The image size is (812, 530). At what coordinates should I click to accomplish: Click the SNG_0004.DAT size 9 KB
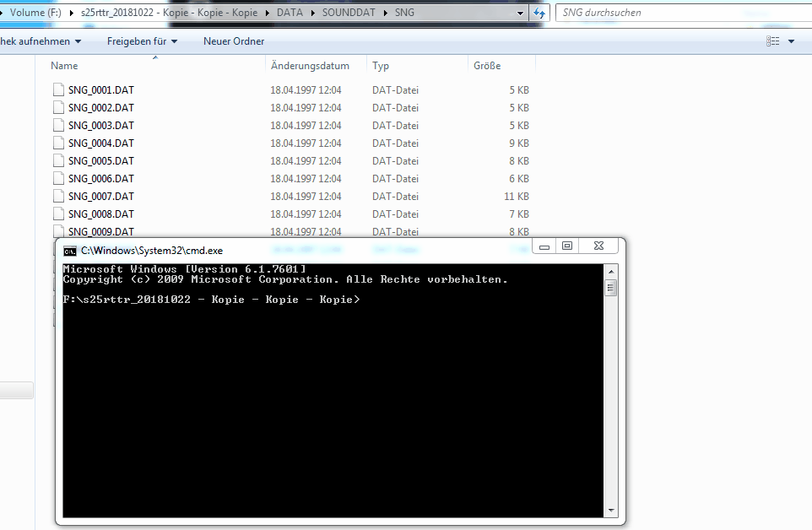pos(519,143)
